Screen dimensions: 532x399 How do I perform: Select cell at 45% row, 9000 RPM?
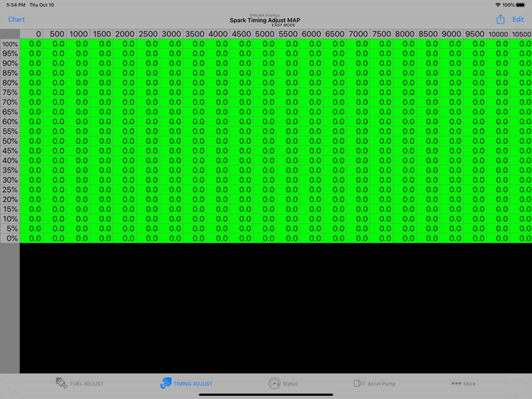click(451, 151)
